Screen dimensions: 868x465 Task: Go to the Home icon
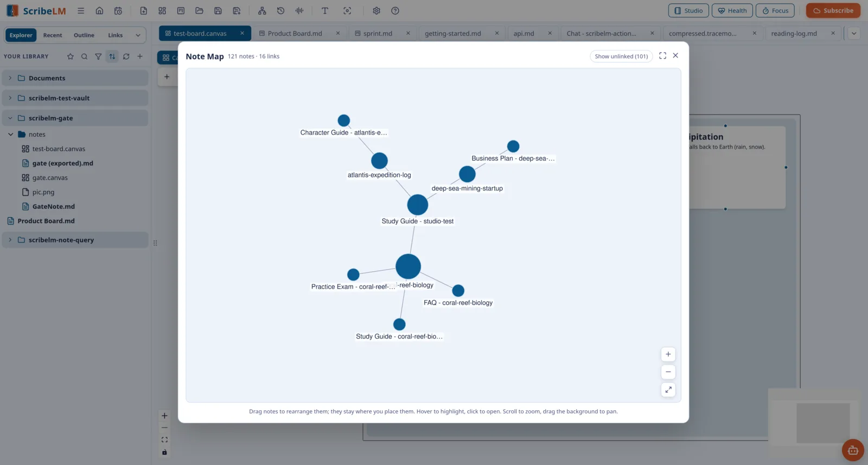(99, 11)
